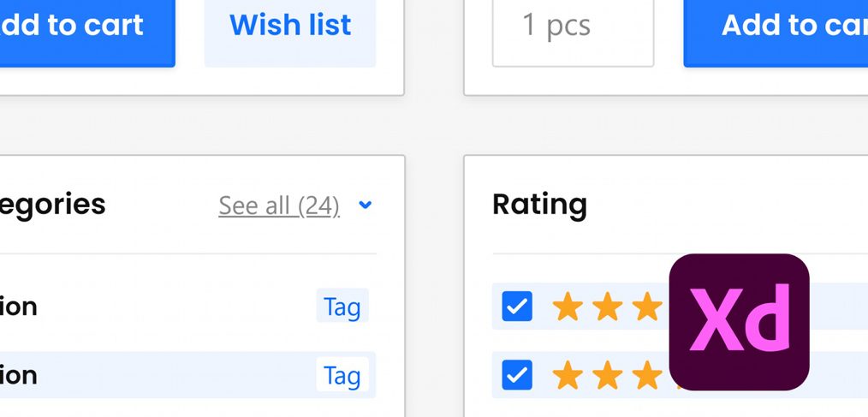The height and width of the screenshot is (417, 868).
Task: Select the highlighted second category list item
Action: point(188,375)
